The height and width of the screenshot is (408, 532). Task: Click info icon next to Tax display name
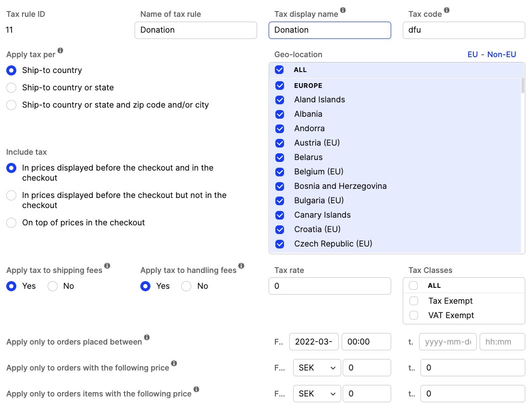point(343,10)
